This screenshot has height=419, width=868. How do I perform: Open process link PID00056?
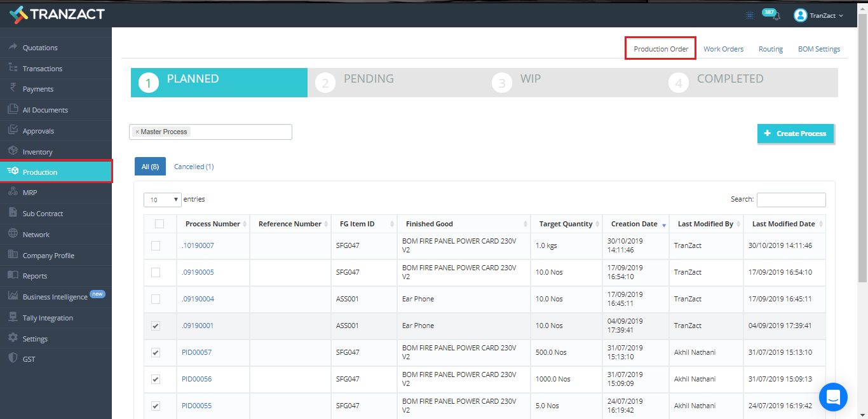tap(196, 379)
